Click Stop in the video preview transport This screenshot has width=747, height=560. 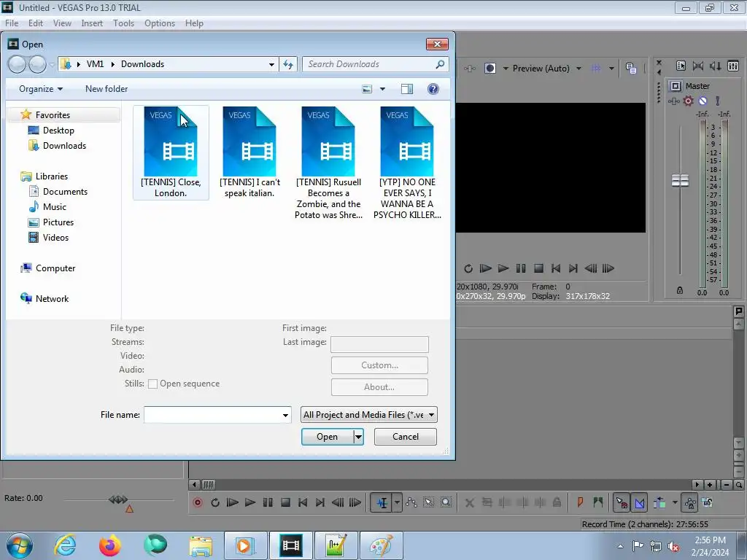[x=538, y=268]
